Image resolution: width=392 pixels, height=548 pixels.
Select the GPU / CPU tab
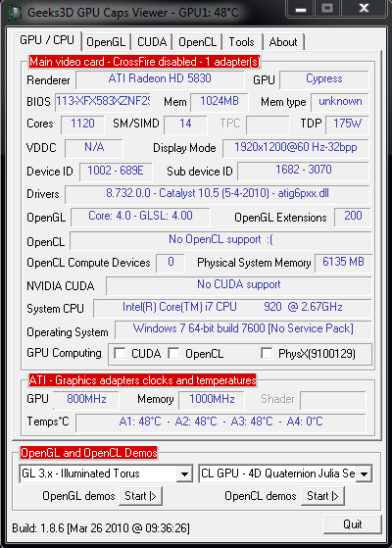tap(47, 40)
